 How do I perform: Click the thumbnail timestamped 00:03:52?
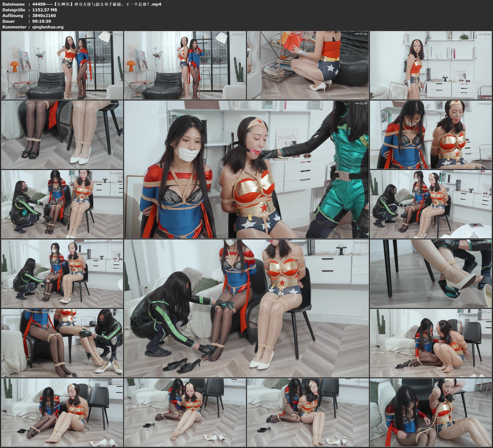click(x=431, y=135)
